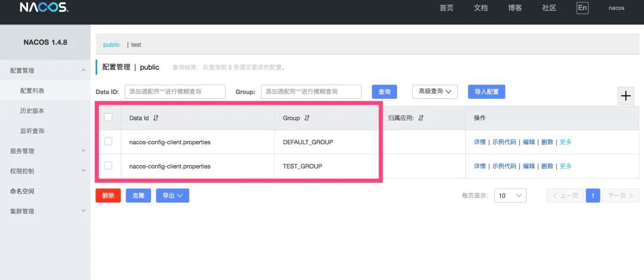Collapse the 配置管理 sidebar section
The width and height of the screenshot is (644, 280).
[83, 70]
